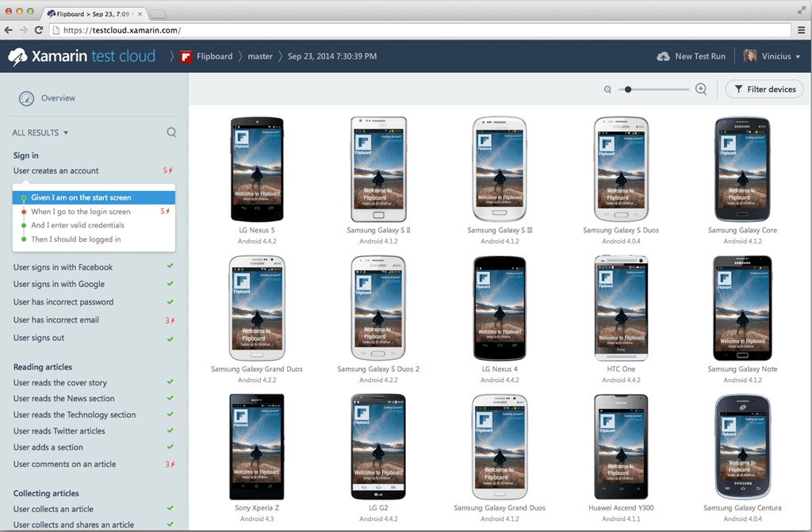812x532 pixels.
Task: Open the LG Nexus 4 device screenshot
Action: (x=500, y=308)
